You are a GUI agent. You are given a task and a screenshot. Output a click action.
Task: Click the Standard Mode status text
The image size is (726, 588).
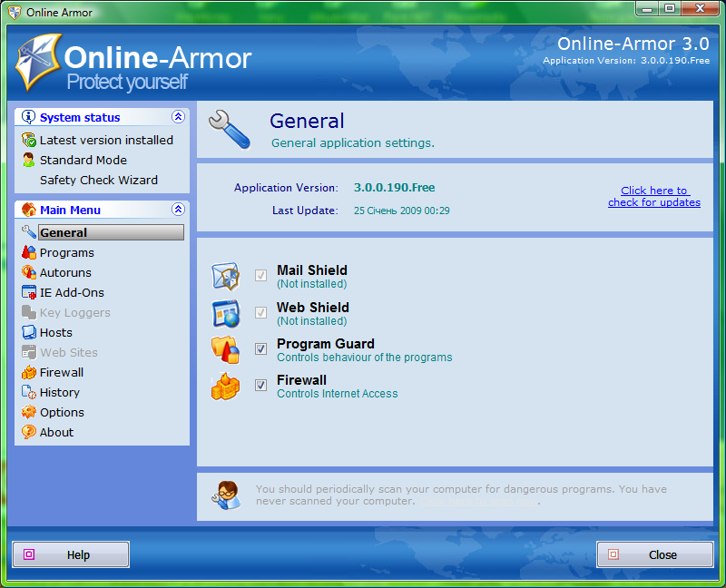click(83, 161)
